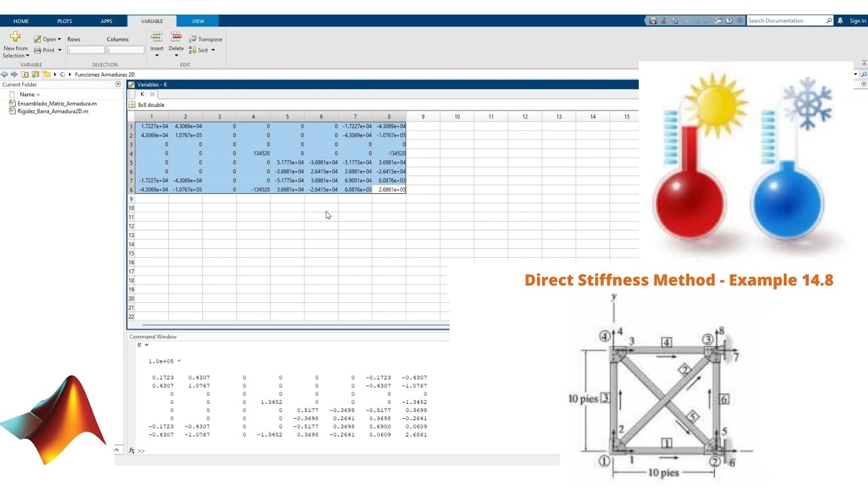Expand the New from Selection dropdown
This screenshot has width=868, height=488.
tap(27, 56)
